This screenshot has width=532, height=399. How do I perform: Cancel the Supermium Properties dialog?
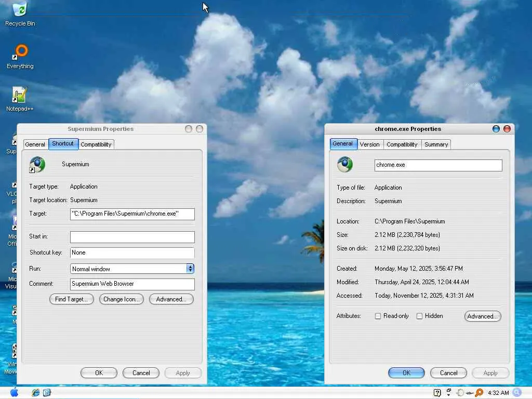click(141, 373)
